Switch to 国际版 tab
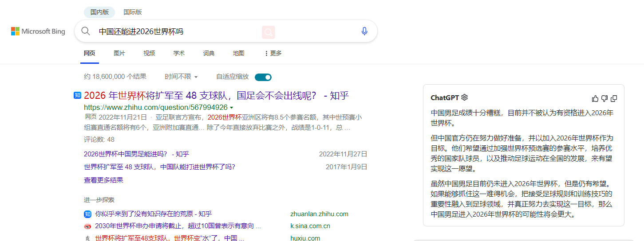644x241 pixels. (133, 12)
